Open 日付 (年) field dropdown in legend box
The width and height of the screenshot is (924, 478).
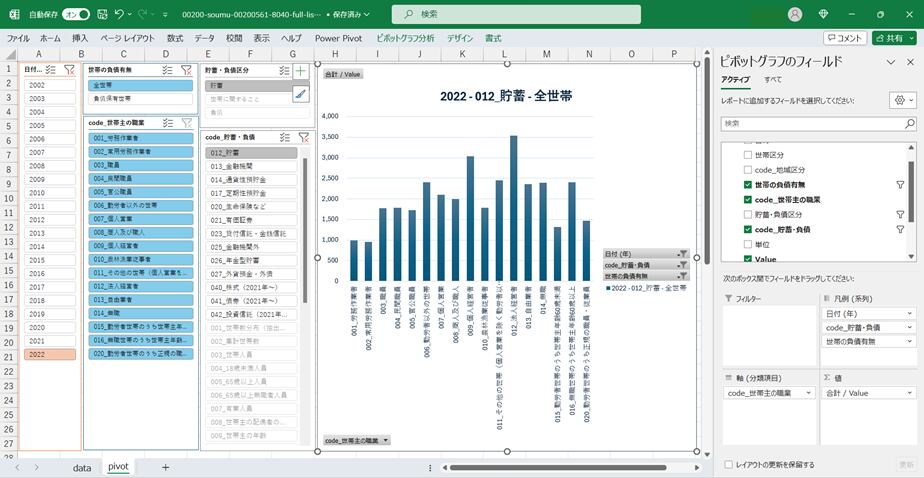point(909,313)
